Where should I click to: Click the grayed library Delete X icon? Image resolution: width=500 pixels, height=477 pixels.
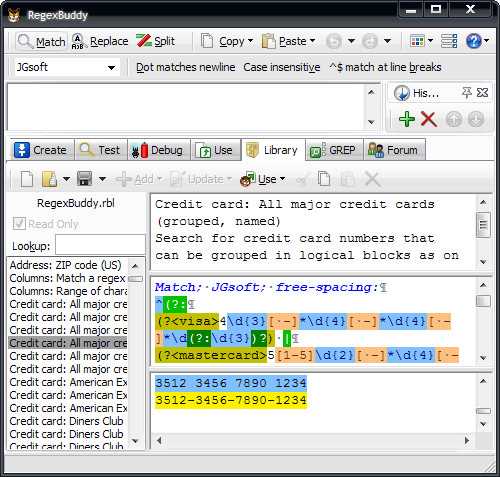click(372, 179)
